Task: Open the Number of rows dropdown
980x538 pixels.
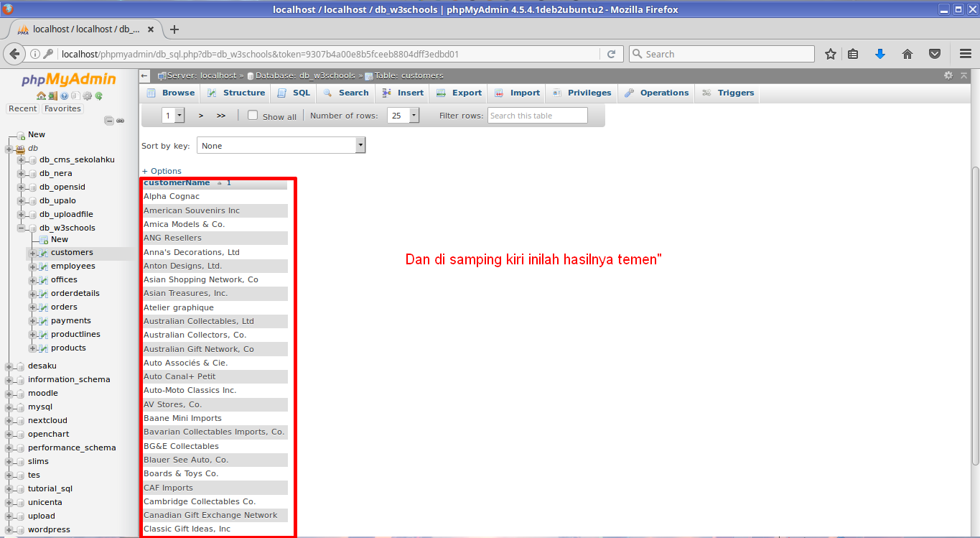Action: (x=403, y=115)
